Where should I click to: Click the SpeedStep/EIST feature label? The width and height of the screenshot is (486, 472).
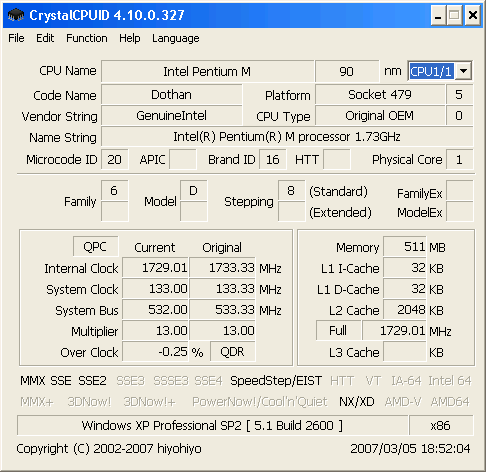pos(276,381)
